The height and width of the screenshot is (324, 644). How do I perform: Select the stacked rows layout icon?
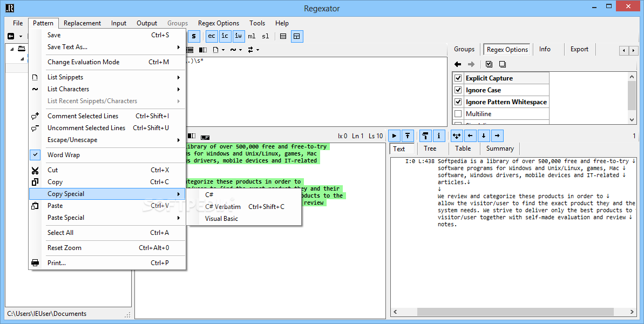click(x=283, y=36)
